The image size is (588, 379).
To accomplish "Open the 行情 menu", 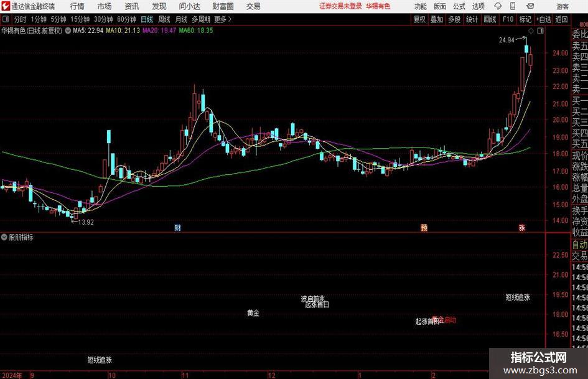I will coord(77,6).
